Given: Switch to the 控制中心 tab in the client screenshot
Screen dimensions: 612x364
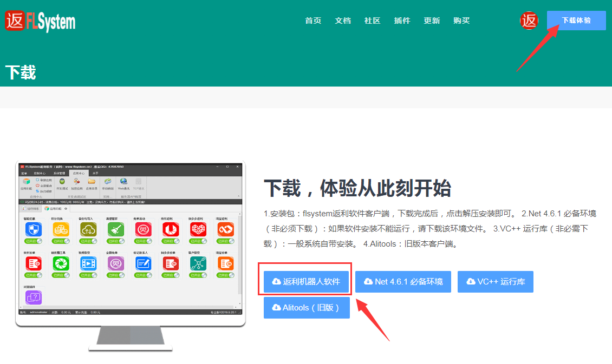Looking at the screenshot, I should 40,173.
